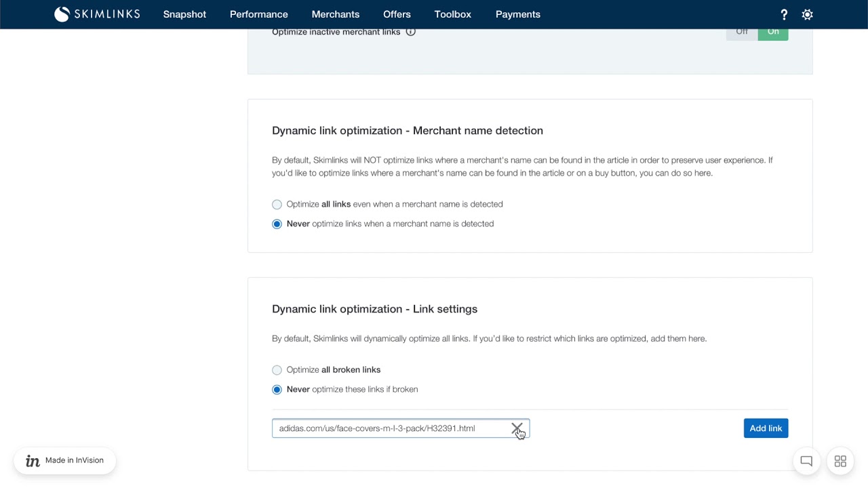Image resolution: width=868 pixels, height=488 pixels.
Task: Navigate to Offers
Action: pos(397,14)
